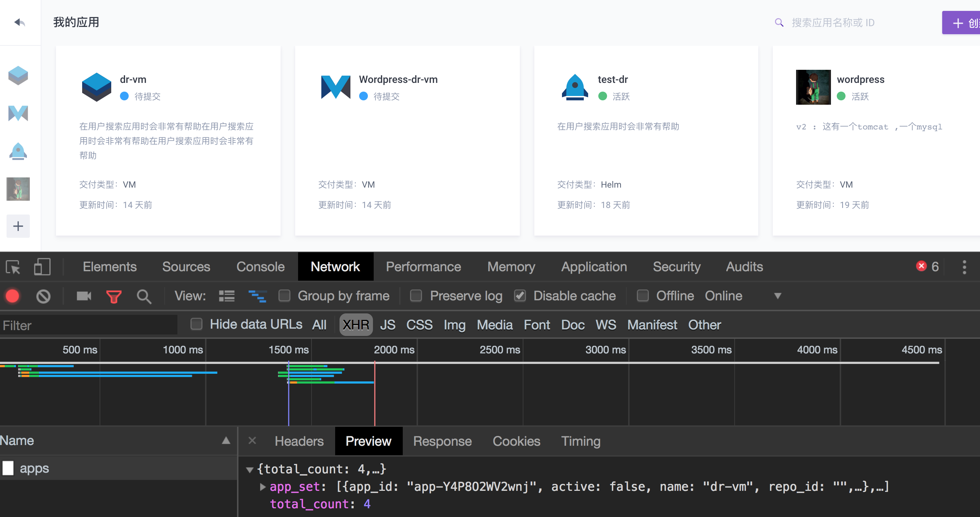This screenshot has width=980, height=517.
Task: Check the checkbox next to apps request
Action: [x=8, y=468]
